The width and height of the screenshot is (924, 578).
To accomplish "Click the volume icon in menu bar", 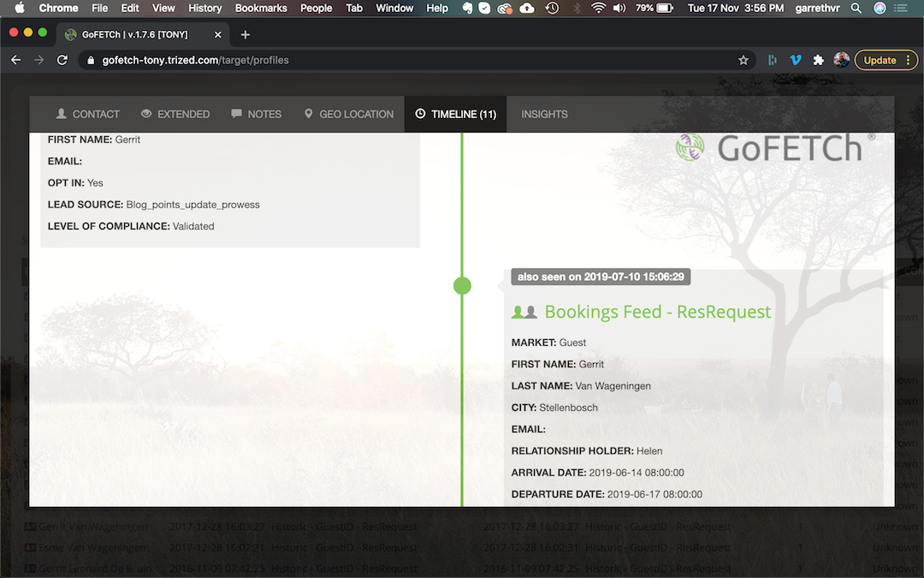I will click(x=619, y=8).
